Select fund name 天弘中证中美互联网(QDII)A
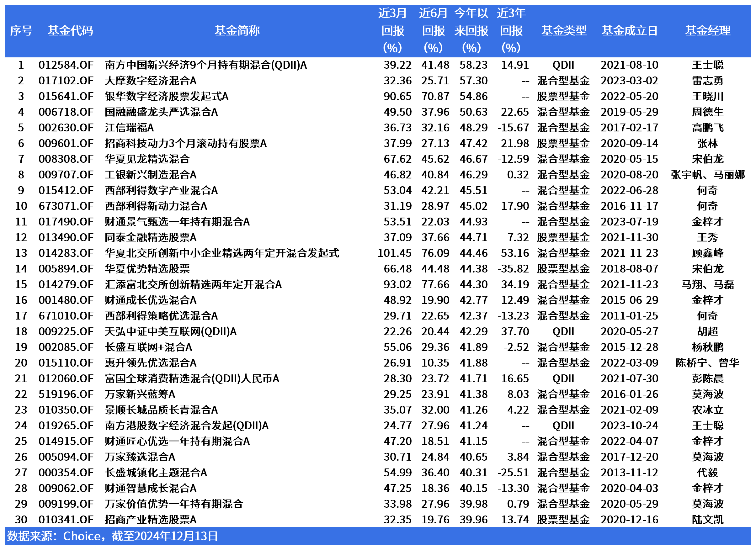 pyautogui.click(x=170, y=331)
